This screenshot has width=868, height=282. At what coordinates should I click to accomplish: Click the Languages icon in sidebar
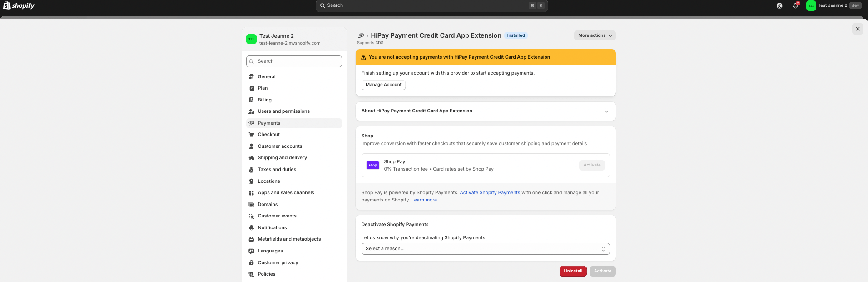(x=251, y=251)
